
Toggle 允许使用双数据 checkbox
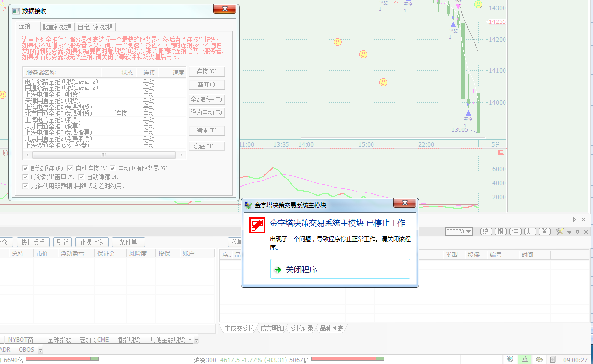pos(26,186)
